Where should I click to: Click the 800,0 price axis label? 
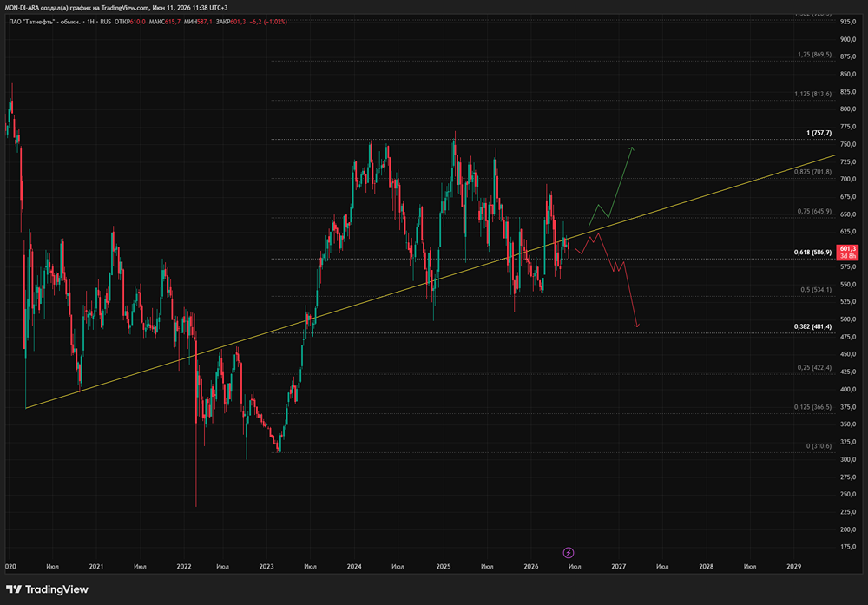[848, 109]
